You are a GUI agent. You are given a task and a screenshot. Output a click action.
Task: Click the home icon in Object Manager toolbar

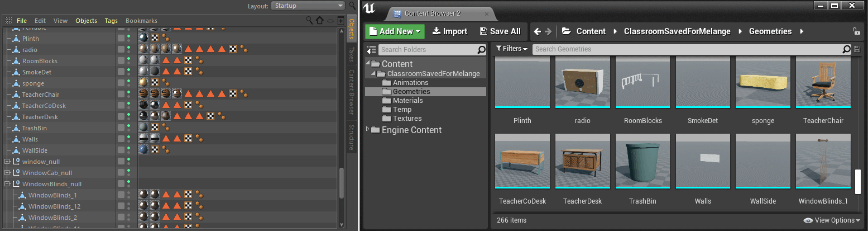pos(320,20)
